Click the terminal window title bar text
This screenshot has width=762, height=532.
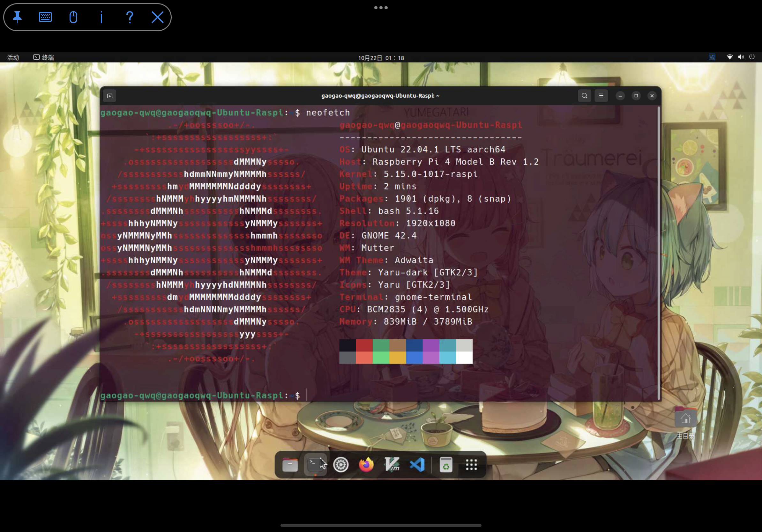380,96
